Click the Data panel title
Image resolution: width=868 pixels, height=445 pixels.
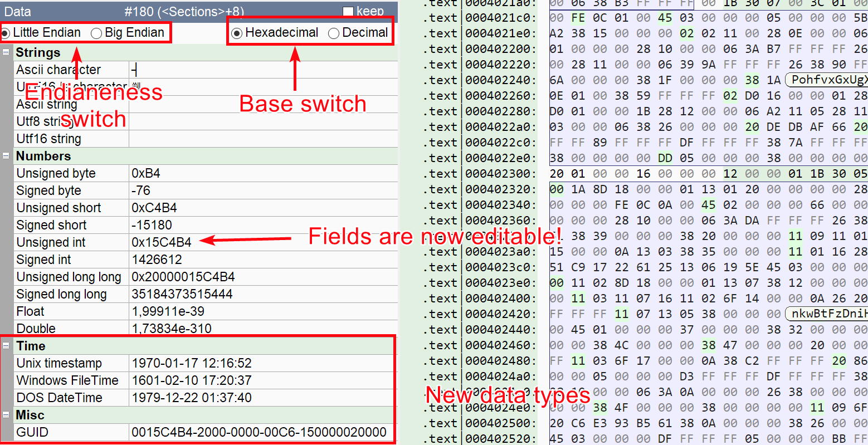point(17,11)
